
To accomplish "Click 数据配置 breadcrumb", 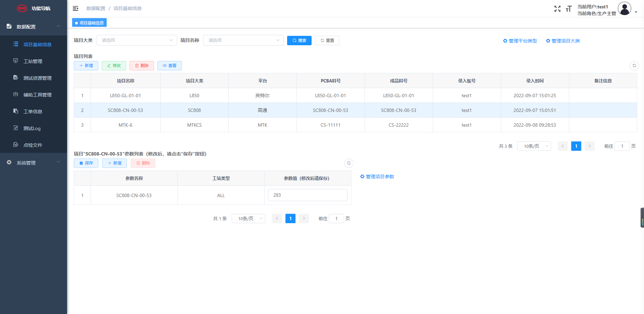I will (96, 8).
